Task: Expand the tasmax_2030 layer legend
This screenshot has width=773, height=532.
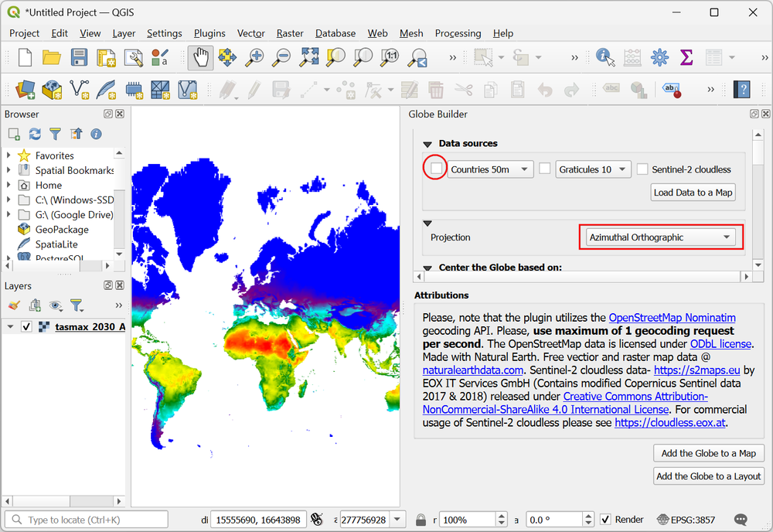Action: [x=10, y=326]
